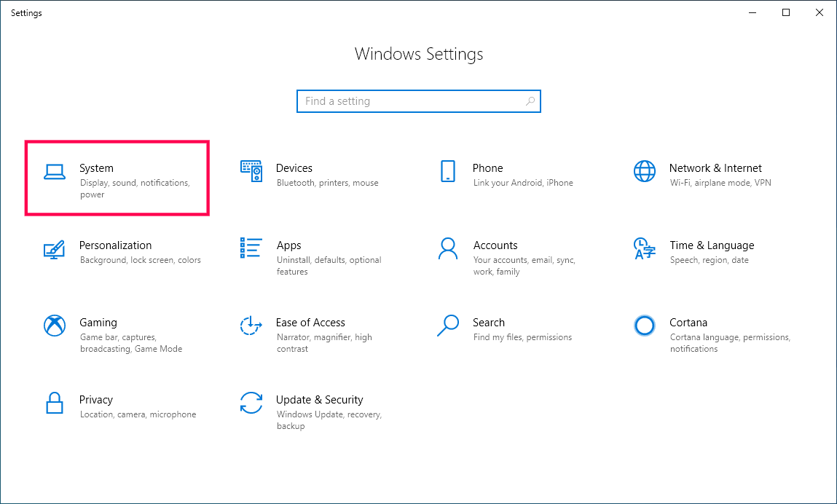
Task: Click 'Speech, region, date' description
Action: [710, 260]
